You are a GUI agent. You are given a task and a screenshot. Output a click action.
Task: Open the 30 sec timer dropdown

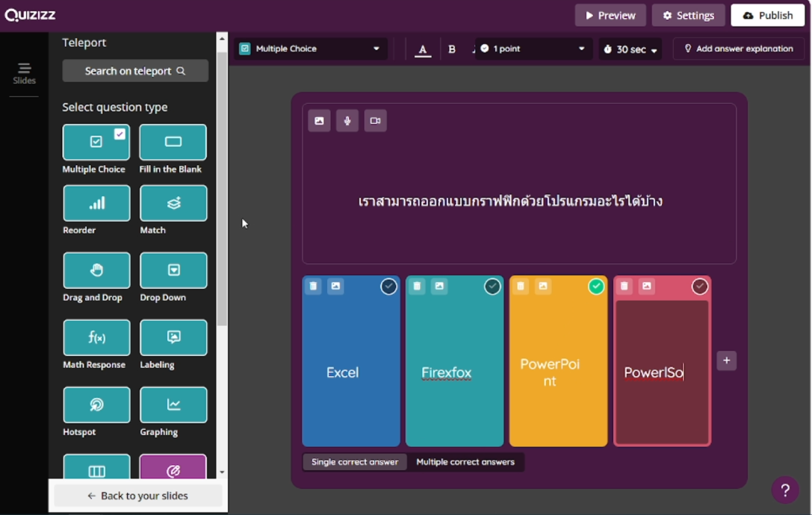click(630, 50)
